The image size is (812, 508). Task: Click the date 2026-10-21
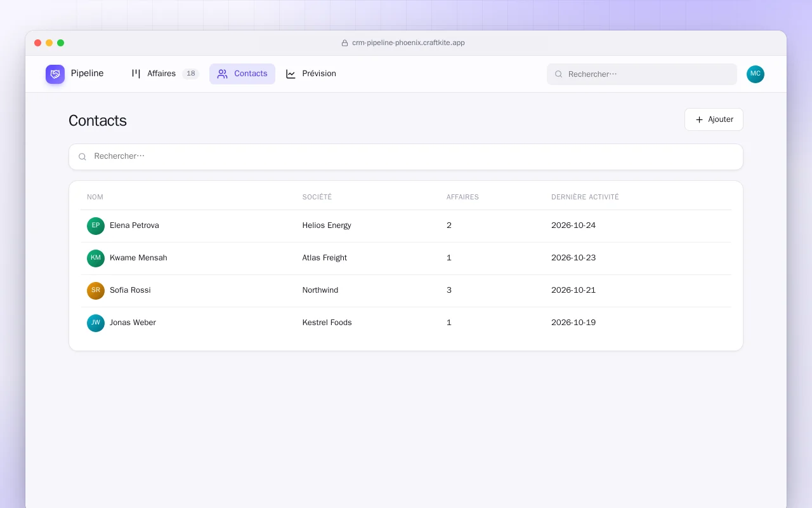coord(573,290)
